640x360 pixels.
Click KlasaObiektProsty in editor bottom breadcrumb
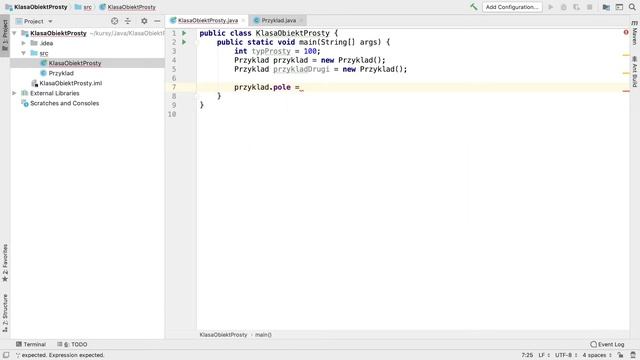click(x=223, y=335)
